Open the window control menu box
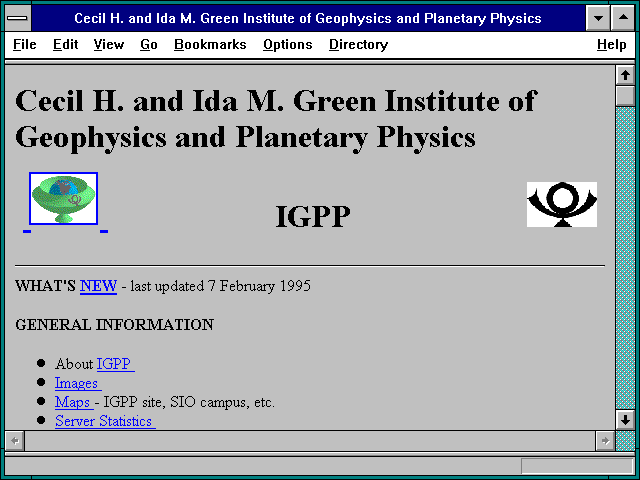The image size is (640, 480). click(x=18, y=18)
